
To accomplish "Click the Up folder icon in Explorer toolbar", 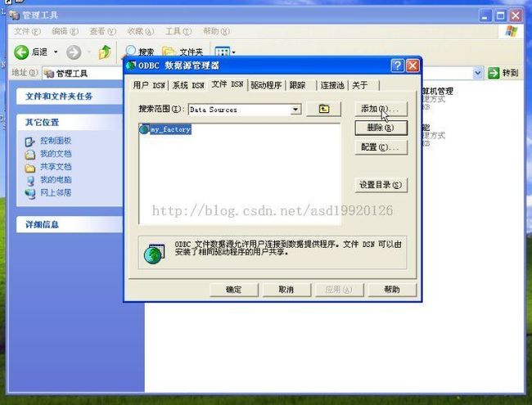I will 105,52.
